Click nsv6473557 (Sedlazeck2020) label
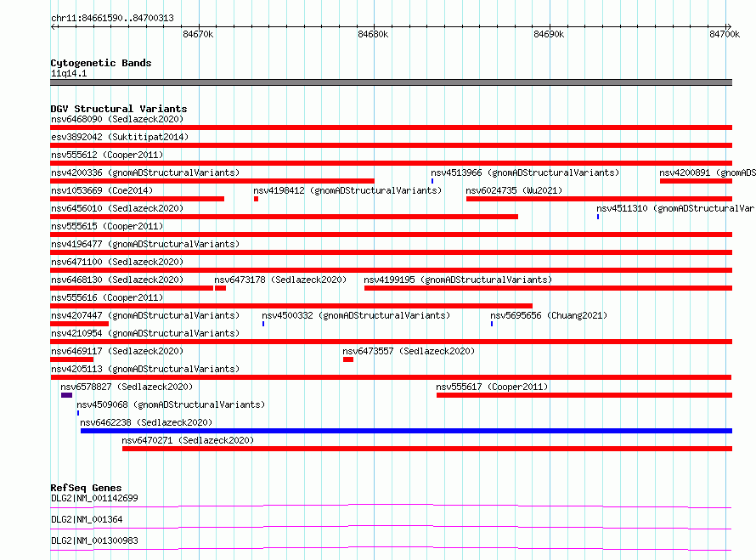 (x=409, y=351)
